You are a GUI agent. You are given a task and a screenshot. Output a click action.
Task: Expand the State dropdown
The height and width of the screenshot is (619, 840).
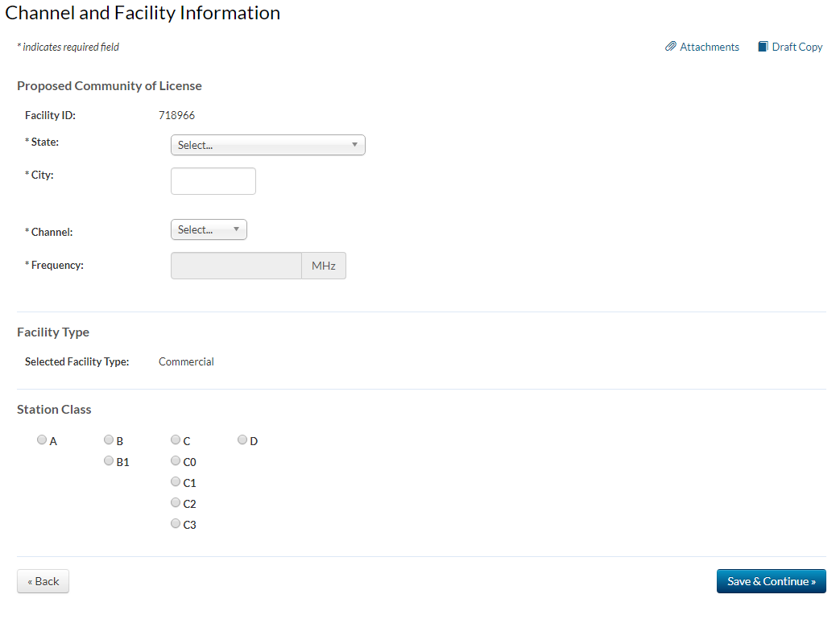click(267, 145)
